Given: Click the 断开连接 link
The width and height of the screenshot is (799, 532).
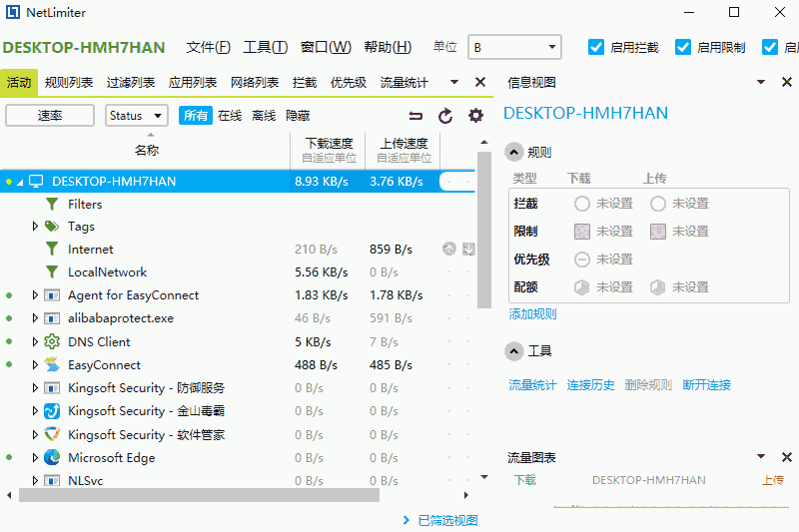Looking at the screenshot, I should (x=707, y=385).
